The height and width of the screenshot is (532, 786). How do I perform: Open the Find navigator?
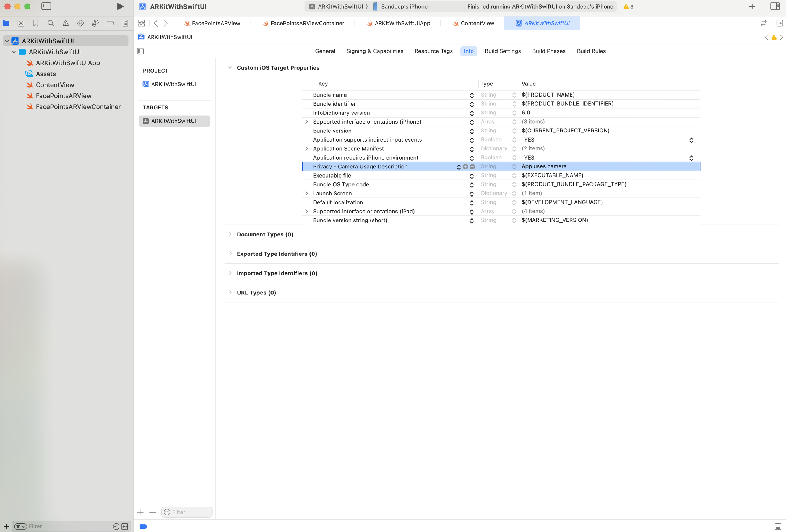click(x=51, y=23)
